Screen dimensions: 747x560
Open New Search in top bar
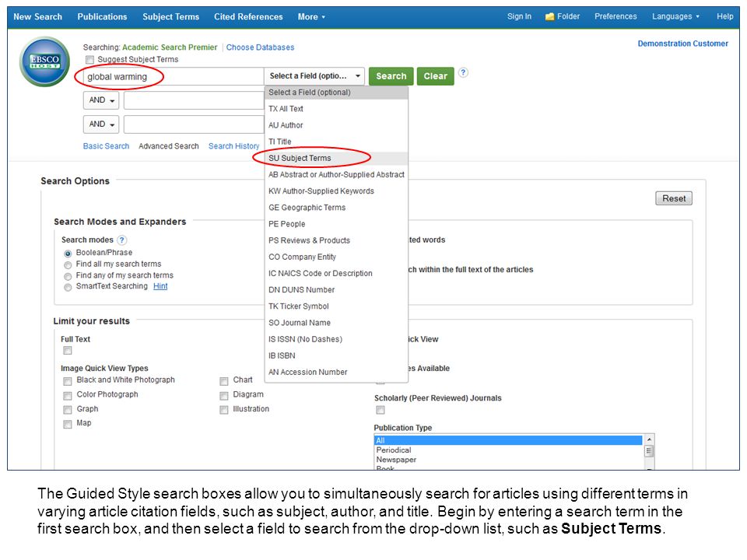37,16
